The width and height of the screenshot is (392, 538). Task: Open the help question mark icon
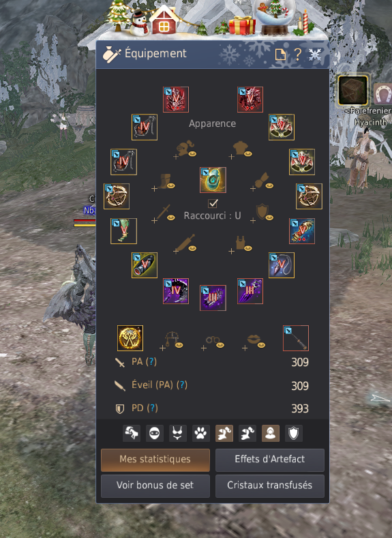[x=298, y=55]
